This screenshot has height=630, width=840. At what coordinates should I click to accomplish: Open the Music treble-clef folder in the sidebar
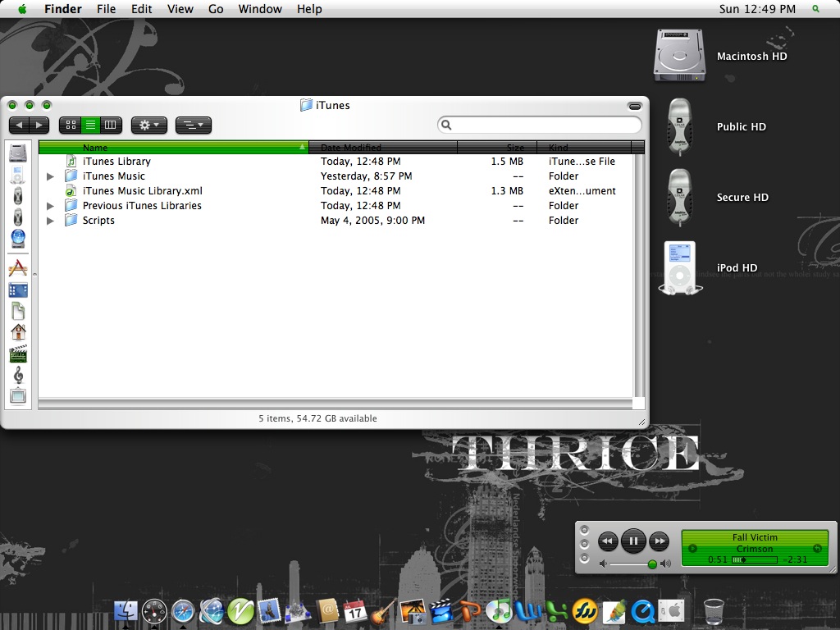18,375
